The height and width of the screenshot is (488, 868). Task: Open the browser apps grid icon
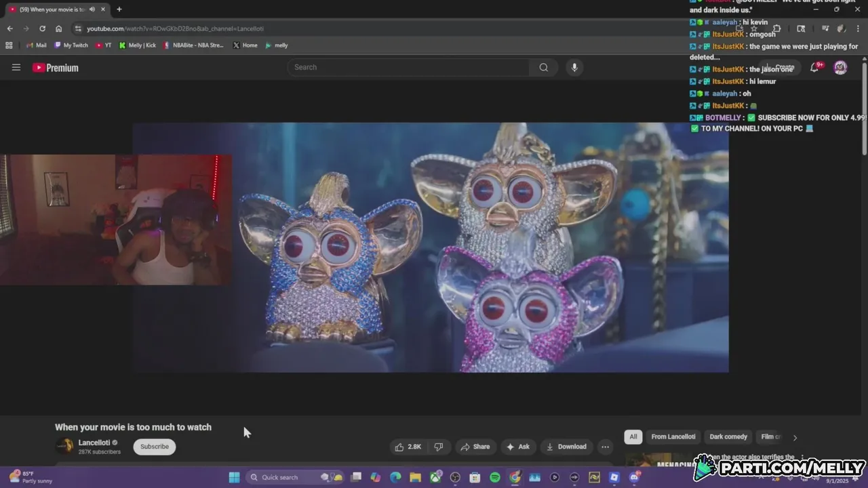coord(9,45)
